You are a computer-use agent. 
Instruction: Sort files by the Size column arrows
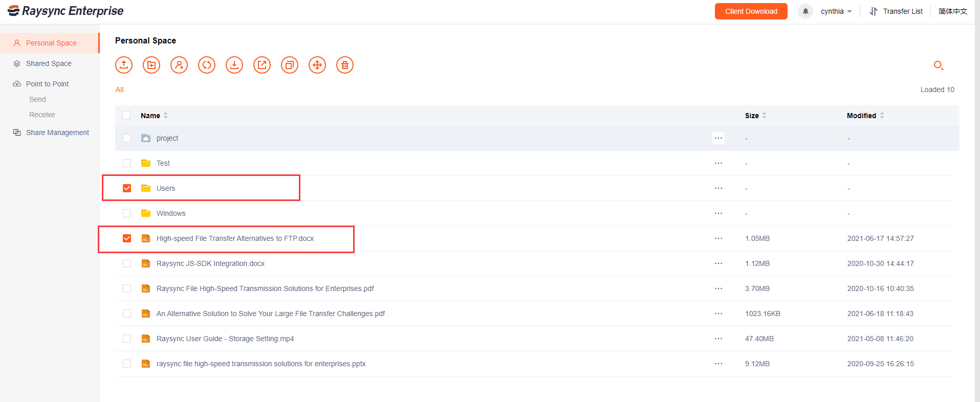point(764,116)
